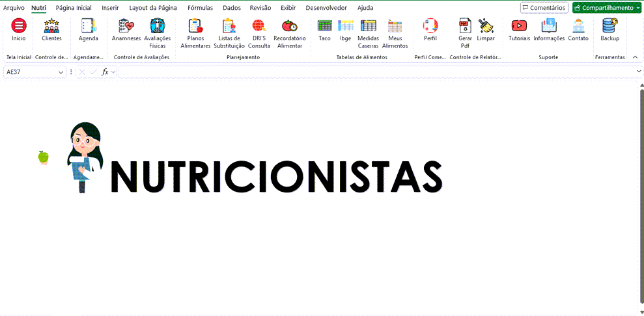
Task: Switch to the Dados tab
Action: coord(232,8)
